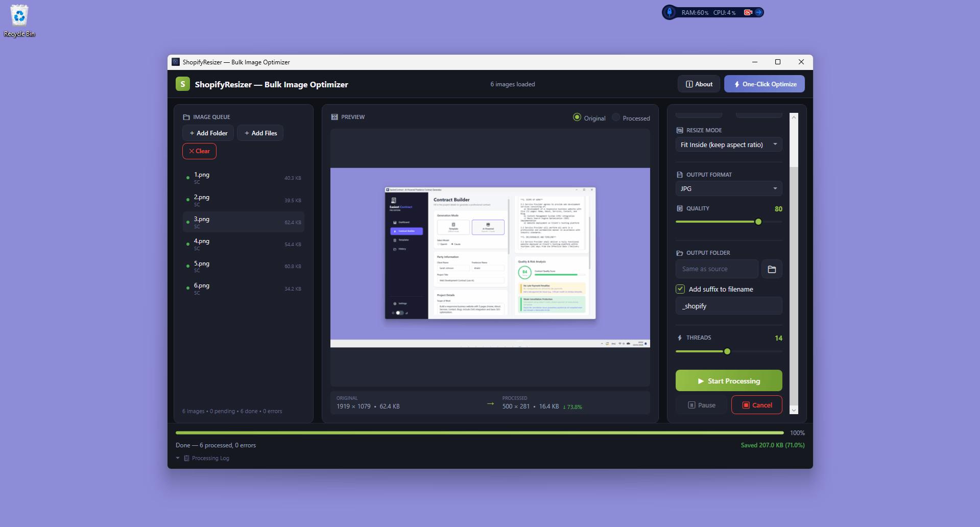
Task: Adjust the Threads slider handle
Action: 727,351
